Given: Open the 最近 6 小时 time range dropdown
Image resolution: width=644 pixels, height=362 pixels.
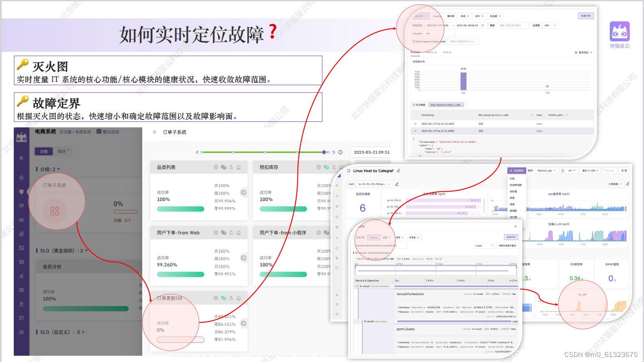Looking at the screenshot, I should coord(591,171).
